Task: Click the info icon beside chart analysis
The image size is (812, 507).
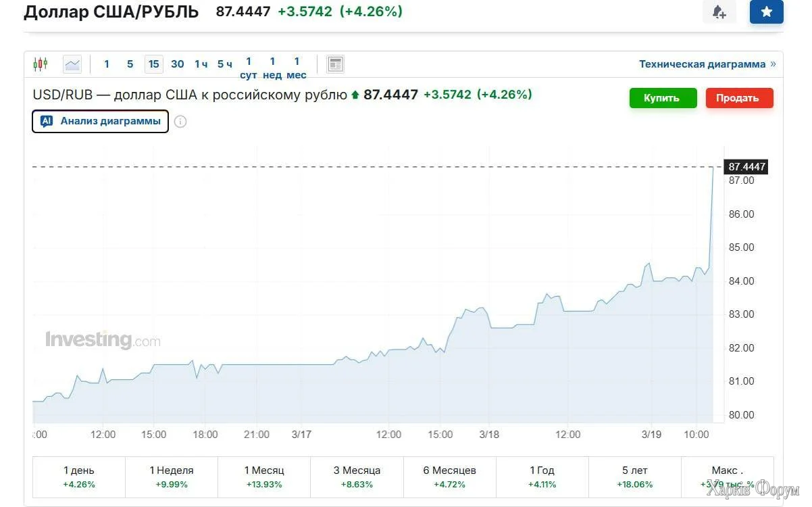Action: [180, 122]
